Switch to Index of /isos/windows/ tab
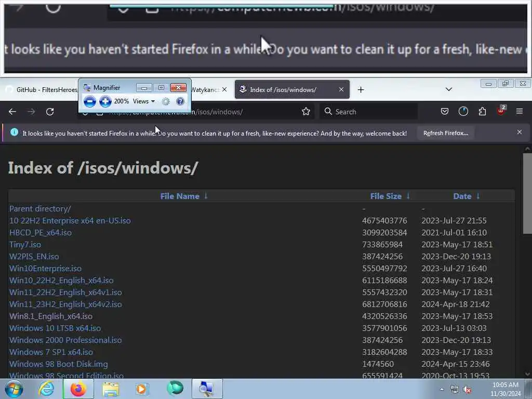The width and height of the screenshot is (532, 399). 292,89
